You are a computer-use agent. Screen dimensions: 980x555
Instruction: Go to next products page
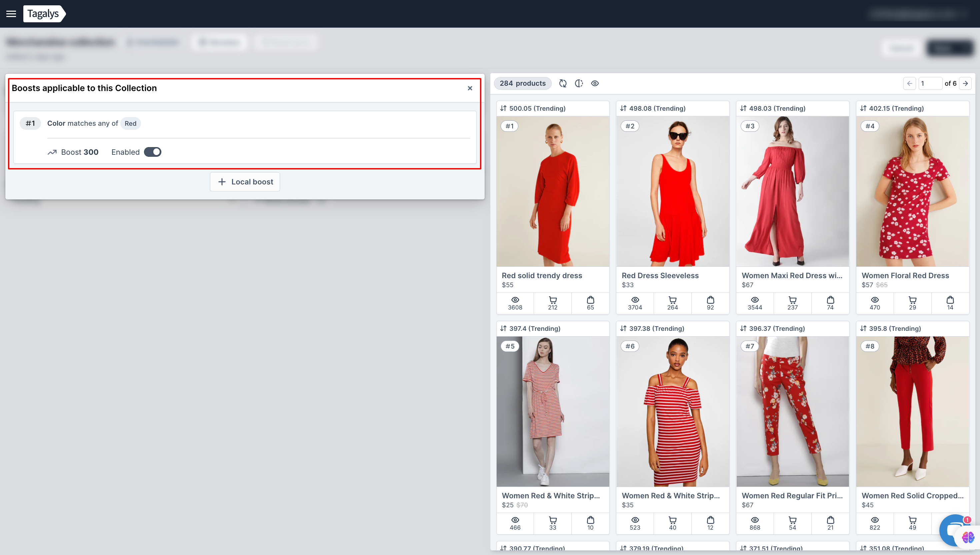(966, 83)
